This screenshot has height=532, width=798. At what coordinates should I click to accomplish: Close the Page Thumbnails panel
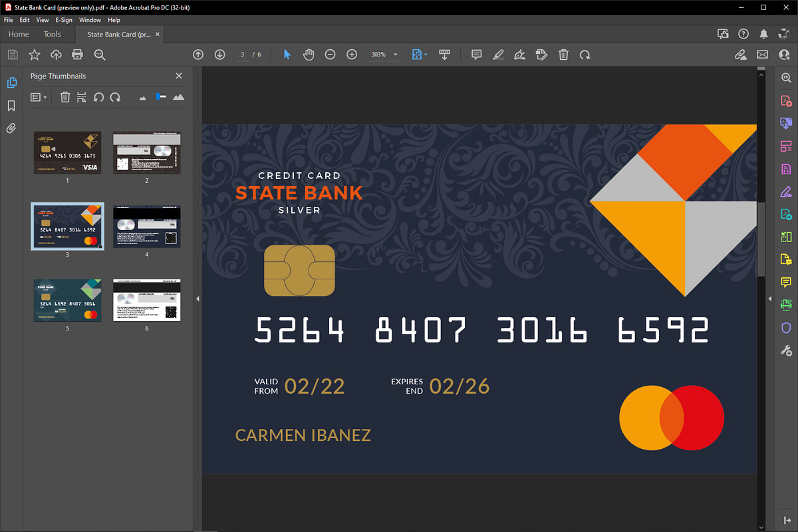coord(178,76)
